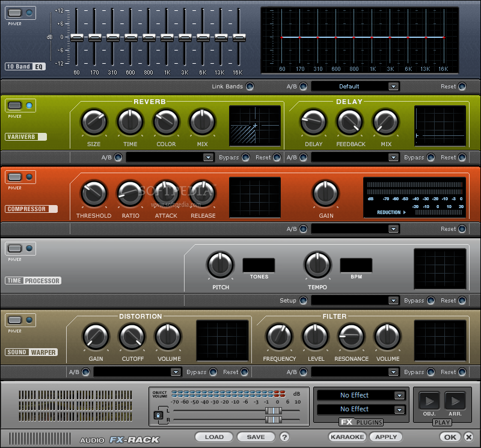Click the Compressor RATIO knob

[130, 194]
